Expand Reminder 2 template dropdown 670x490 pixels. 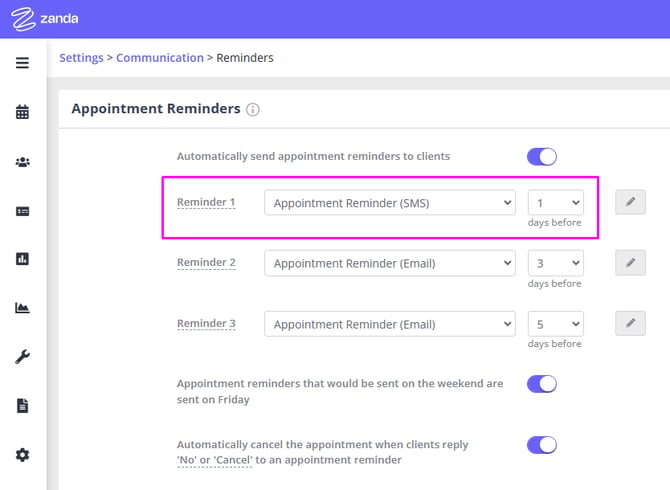pyautogui.click(x=390, y=264)
